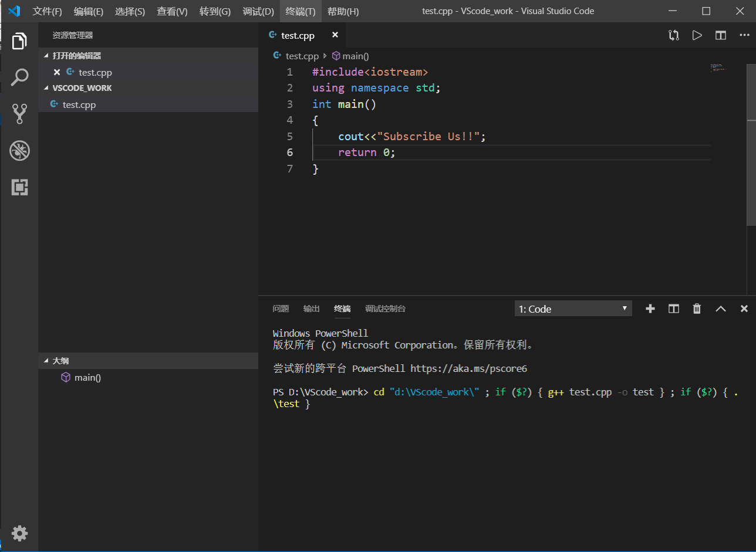756x552 pixels.
Task: Split the editor with split icon
Action: pos(720,35)
